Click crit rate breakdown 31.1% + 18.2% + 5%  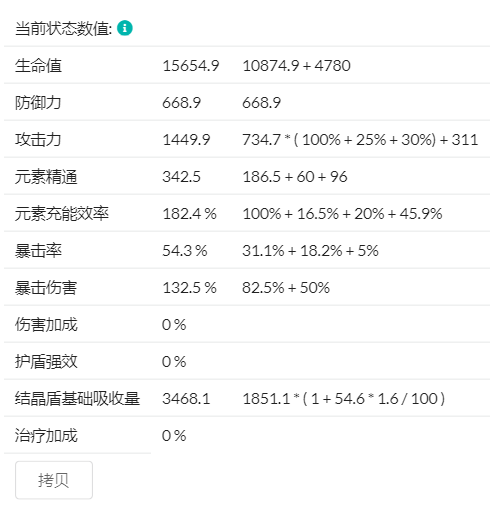point(310,251)
